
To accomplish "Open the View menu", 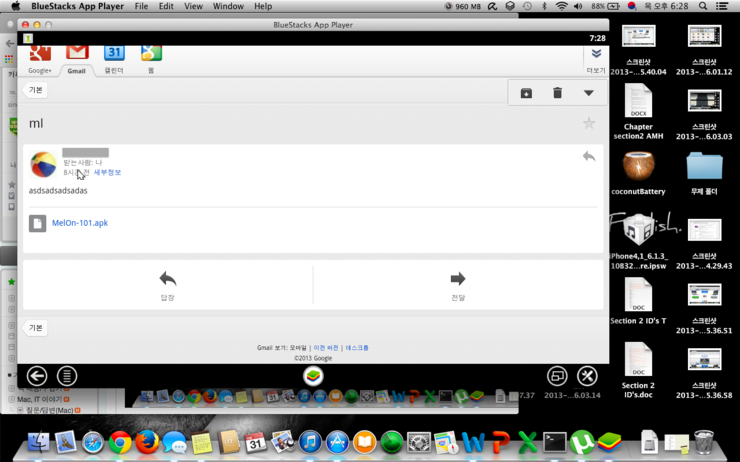I will click(193, 6).
